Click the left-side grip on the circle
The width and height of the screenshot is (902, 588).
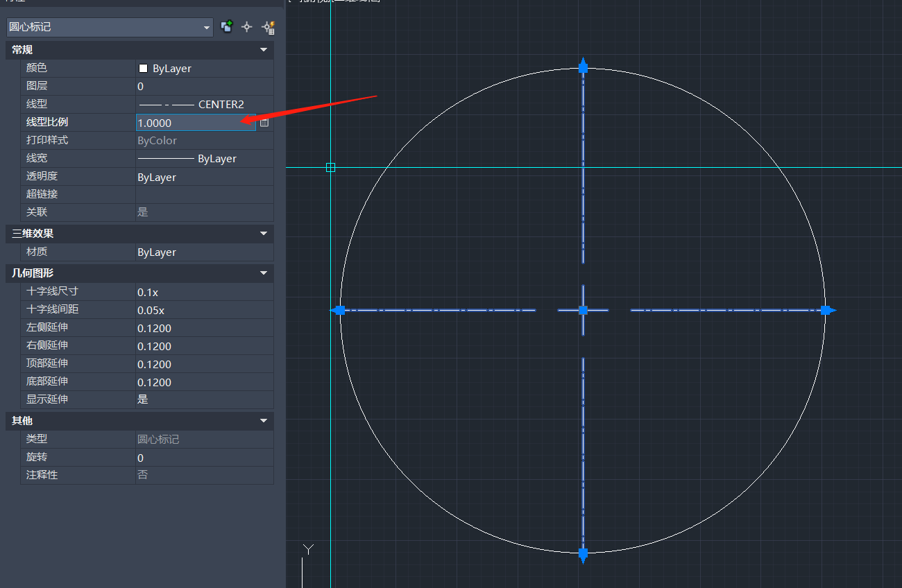340,310
